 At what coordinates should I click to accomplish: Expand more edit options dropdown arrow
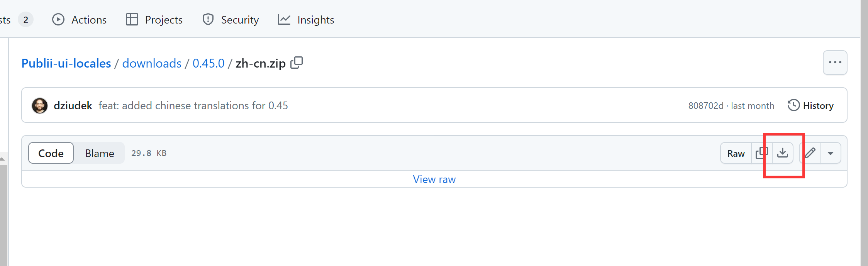[831, 153]
